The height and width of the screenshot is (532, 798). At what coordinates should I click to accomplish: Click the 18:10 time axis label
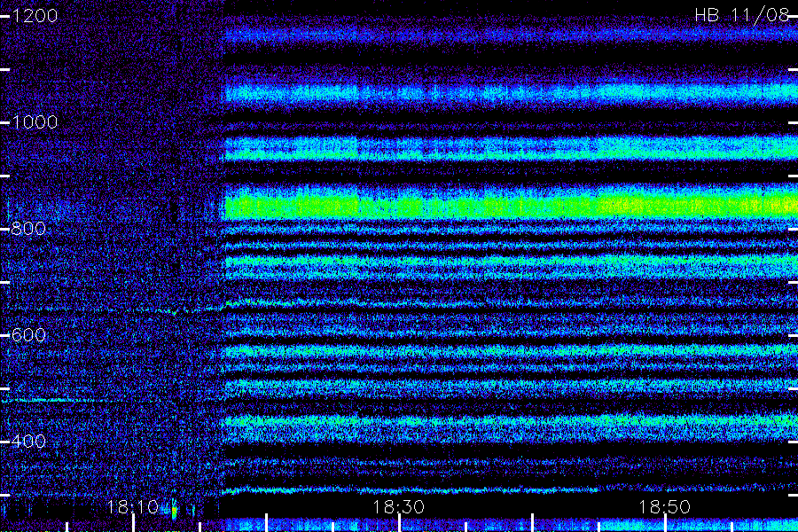[133, 507]
